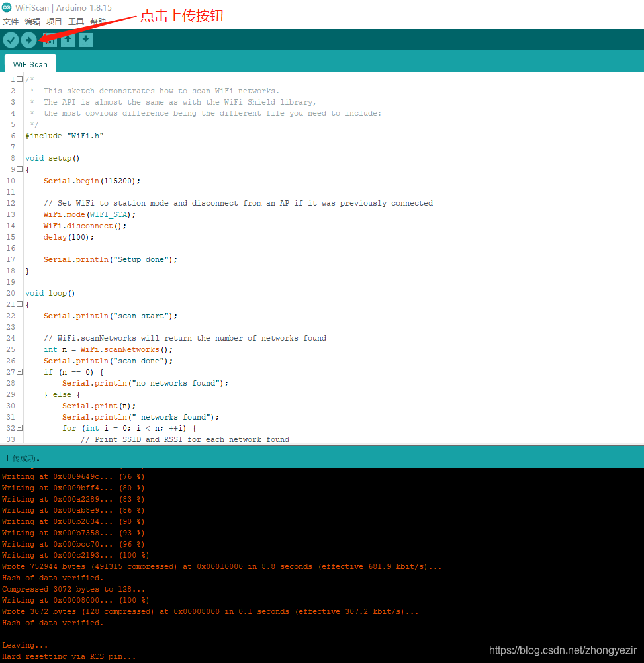
Task: Collapse the setup function at line 9
Action: (19, 169)
